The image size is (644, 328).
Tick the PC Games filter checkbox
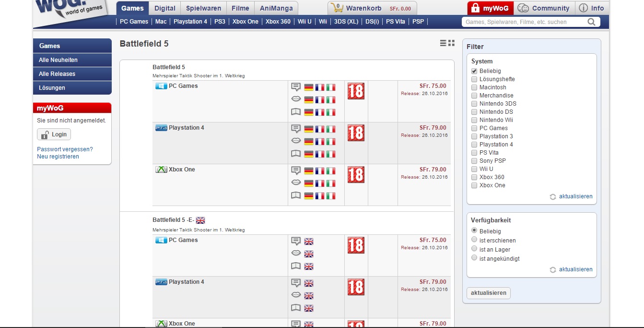474,128
